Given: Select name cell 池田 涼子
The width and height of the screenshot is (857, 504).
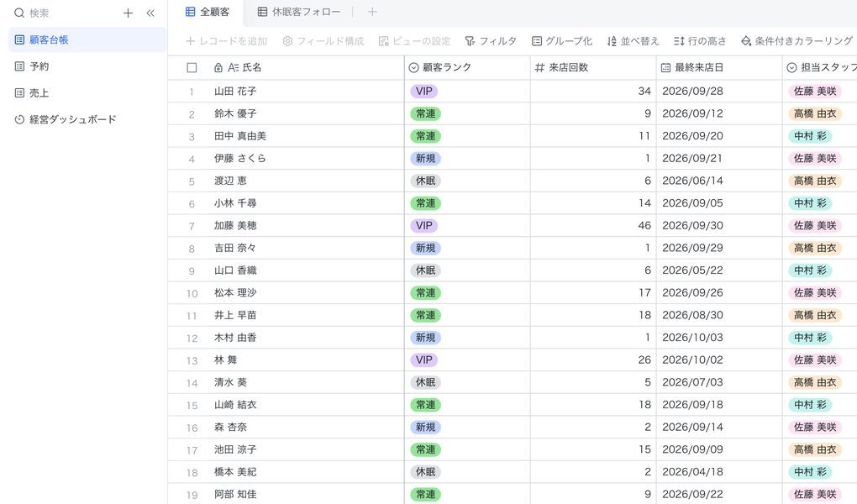Looking at the screenshot, I should click(306, 450).
